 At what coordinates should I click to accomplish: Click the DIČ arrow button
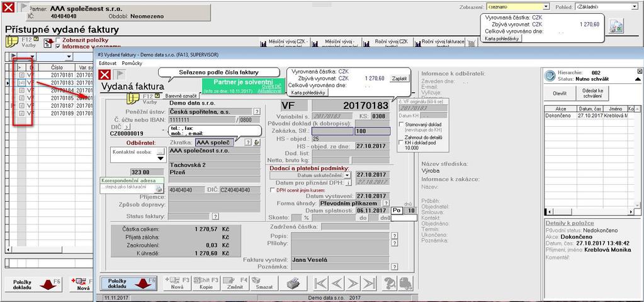point(127,127)
